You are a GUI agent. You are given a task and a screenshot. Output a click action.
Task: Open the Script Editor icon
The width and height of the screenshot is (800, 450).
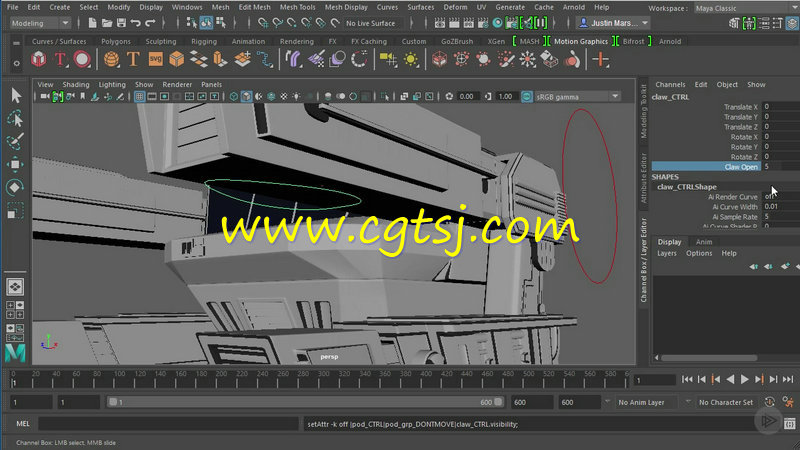click(789, 423)
